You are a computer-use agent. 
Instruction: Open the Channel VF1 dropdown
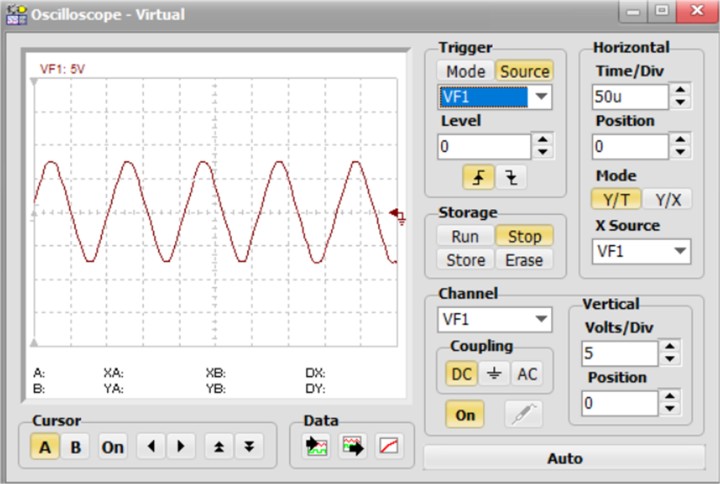[541, 319]
